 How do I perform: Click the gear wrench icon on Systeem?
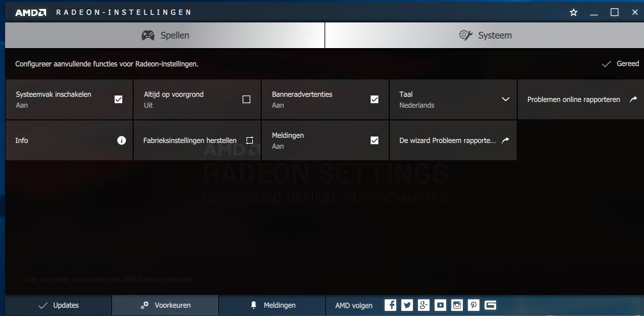pos(466,35)
